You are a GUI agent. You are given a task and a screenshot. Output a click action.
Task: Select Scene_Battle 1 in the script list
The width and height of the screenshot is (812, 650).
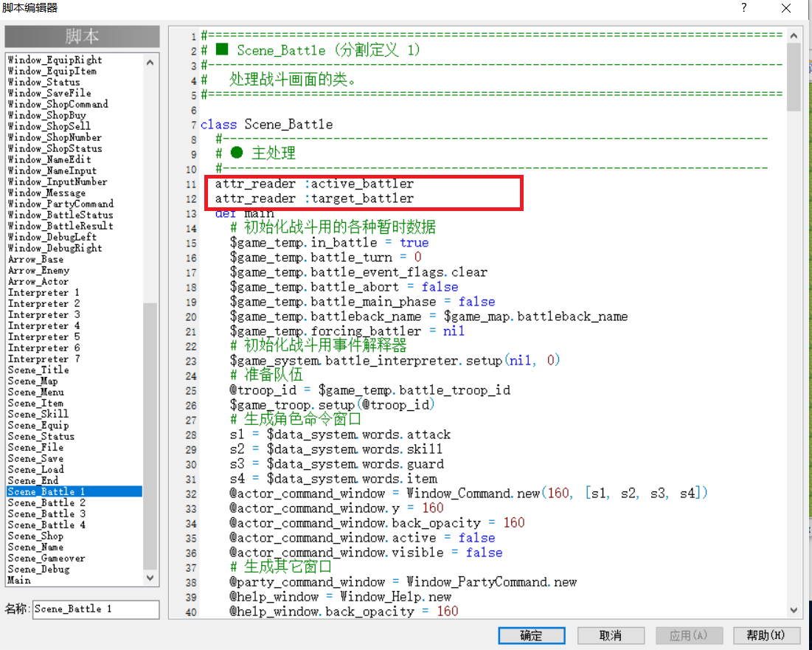(74, 491)
